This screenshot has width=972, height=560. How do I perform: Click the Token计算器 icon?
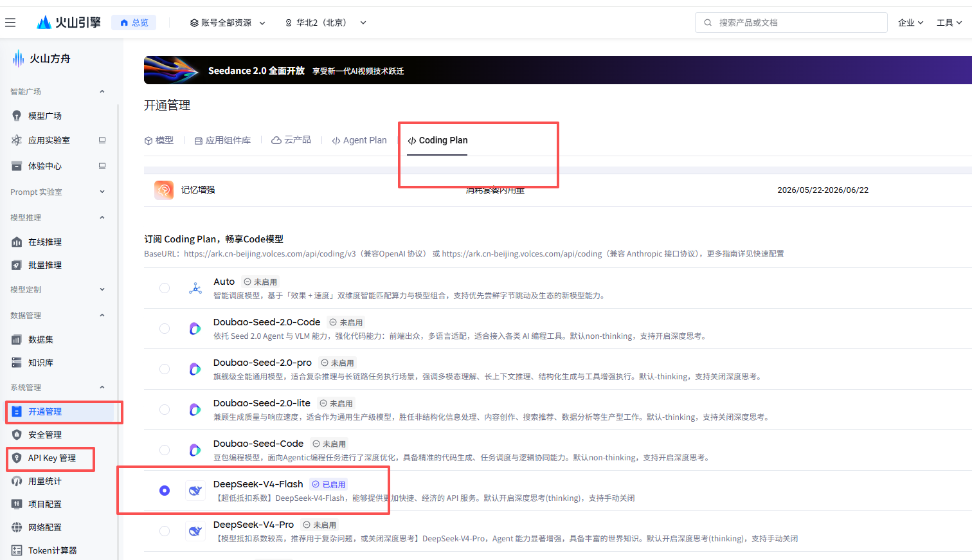point(17,550)
